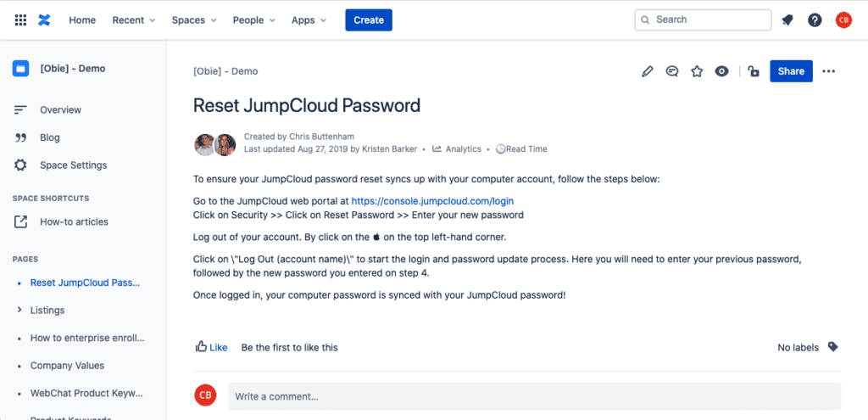Open the notifications bell icon

tap(787, 20)
